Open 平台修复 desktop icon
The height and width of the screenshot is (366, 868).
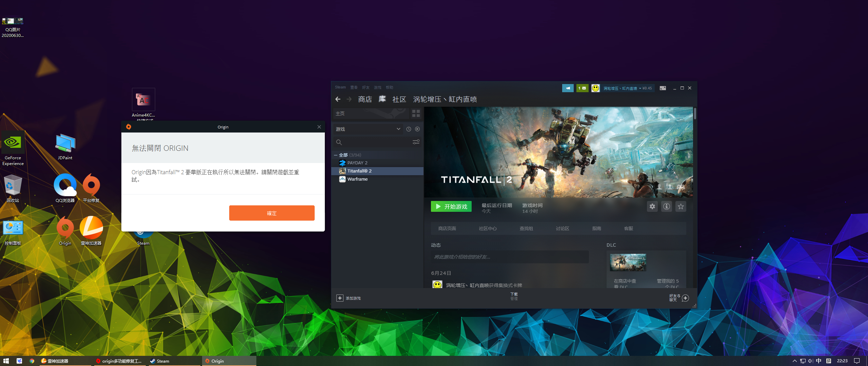pyautogui.click(x=91, y=188)
